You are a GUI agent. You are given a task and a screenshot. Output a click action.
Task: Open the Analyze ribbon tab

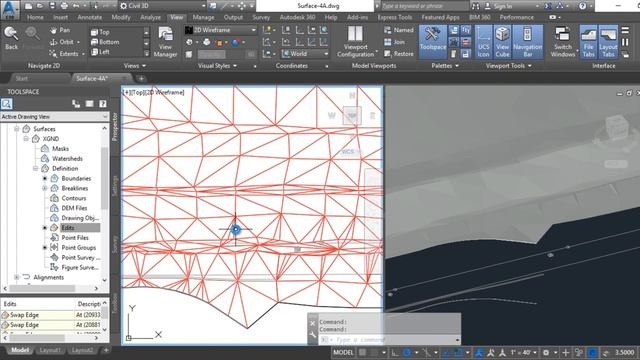pos(150,18)
